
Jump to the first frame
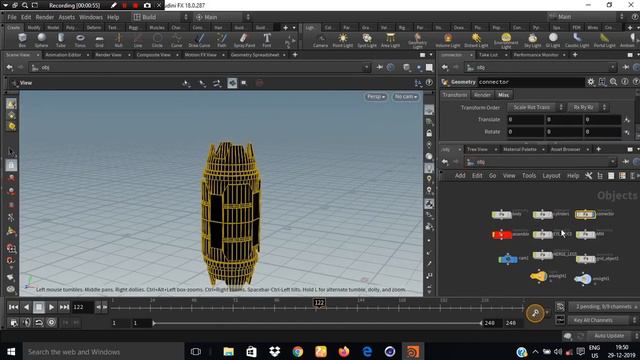[13, 307]
